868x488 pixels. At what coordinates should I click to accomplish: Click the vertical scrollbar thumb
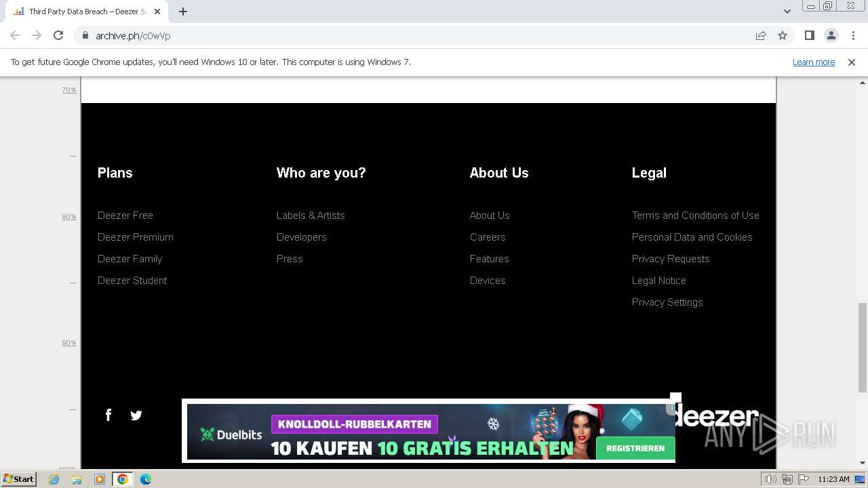(863, 347)
